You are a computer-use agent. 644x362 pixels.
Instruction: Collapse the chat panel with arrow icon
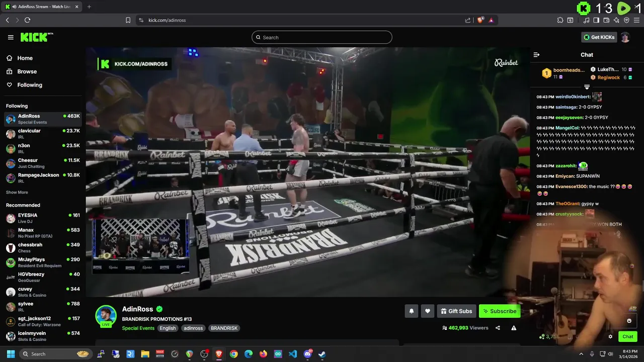(536, 55)
